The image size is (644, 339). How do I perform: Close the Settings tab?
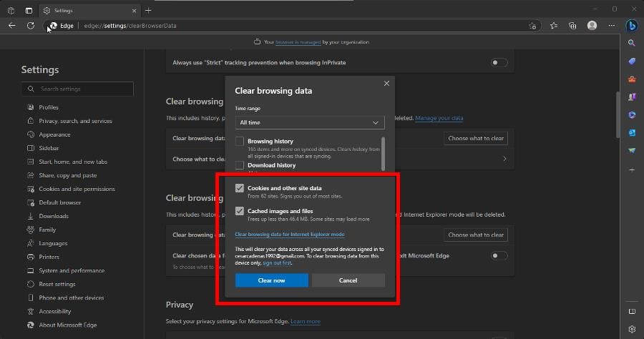[x=134, y=11]
